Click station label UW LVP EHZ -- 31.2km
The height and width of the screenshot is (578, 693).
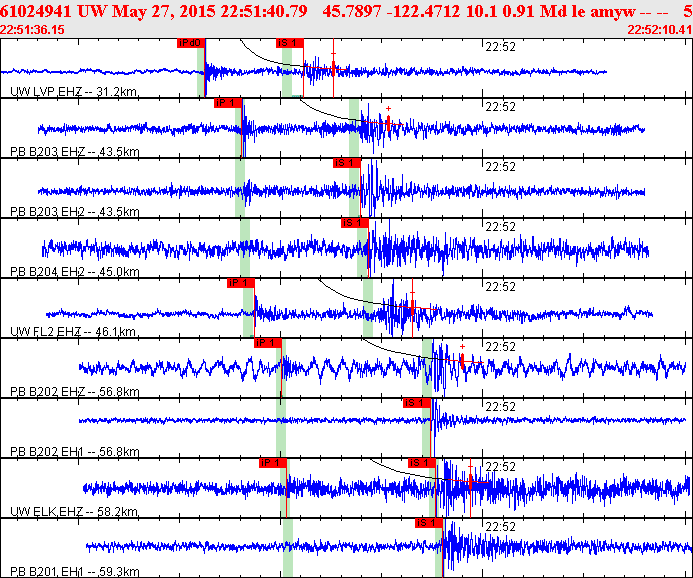pos(73,92)
